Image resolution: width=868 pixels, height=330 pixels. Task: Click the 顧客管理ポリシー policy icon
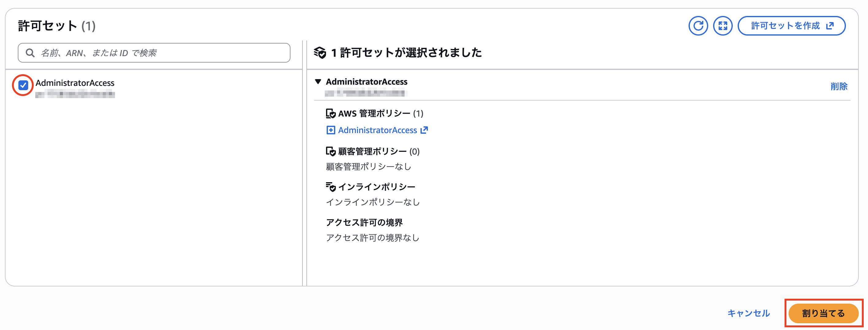(330, 152)
